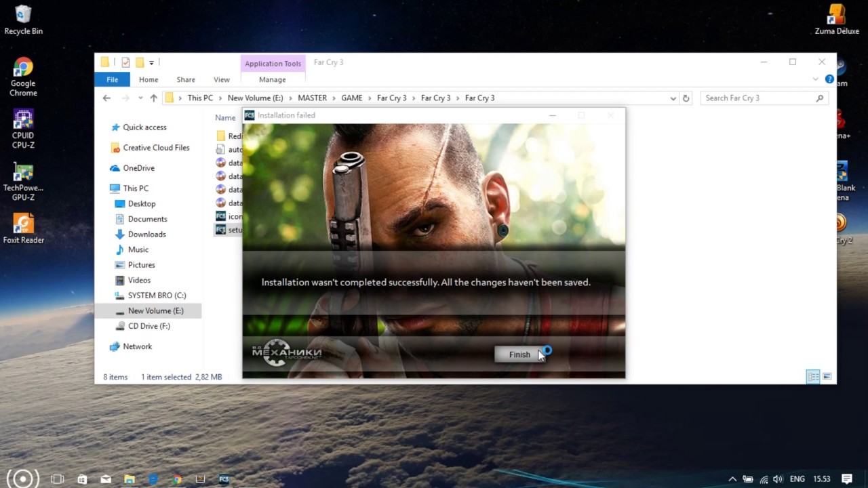Open the Customize Quick Access Toolbar dropdown
The width and height of the screenshot is (868, 488).
[x=152, y=62]
